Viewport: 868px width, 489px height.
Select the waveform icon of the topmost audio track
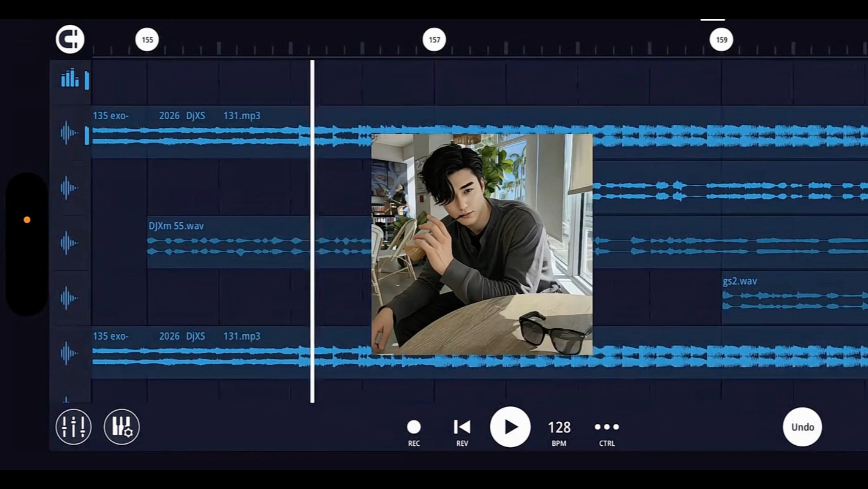click(x=69, y=133)
